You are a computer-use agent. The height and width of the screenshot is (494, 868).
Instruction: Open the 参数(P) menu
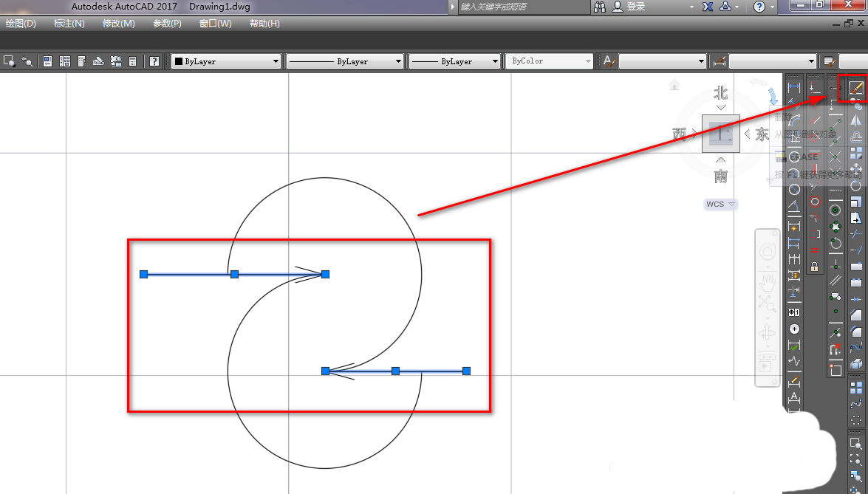[167, 23]
